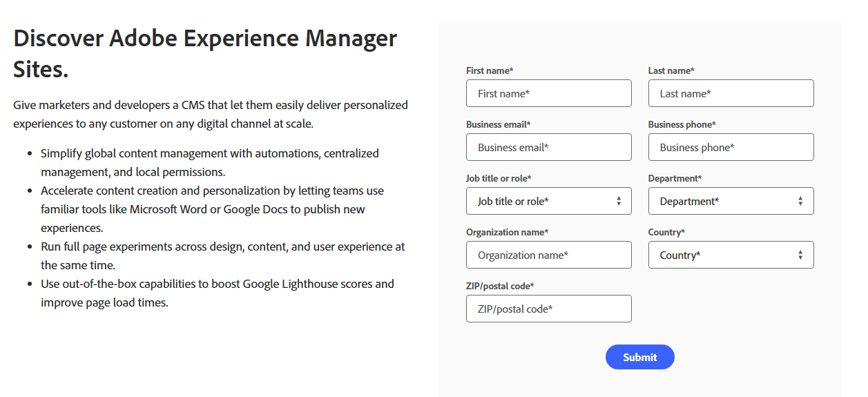Screen dimensions: 868x397
Task: Click the Organization name input field
Action: click(x=549, y=255)
